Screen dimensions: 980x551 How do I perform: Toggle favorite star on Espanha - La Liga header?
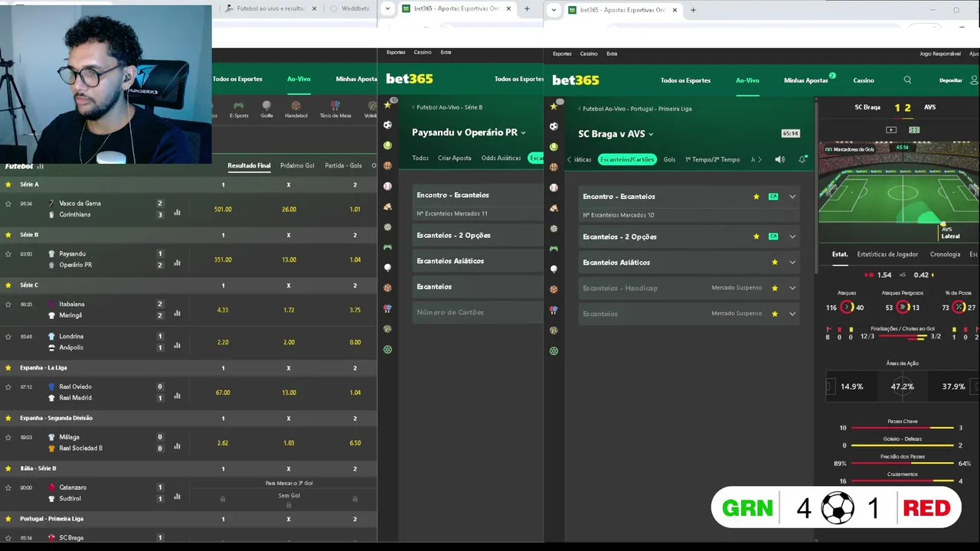(x=8, y=367)
